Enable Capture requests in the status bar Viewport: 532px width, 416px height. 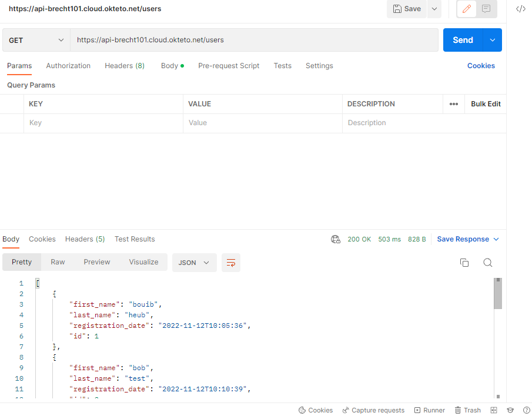[x=373, y=410]
